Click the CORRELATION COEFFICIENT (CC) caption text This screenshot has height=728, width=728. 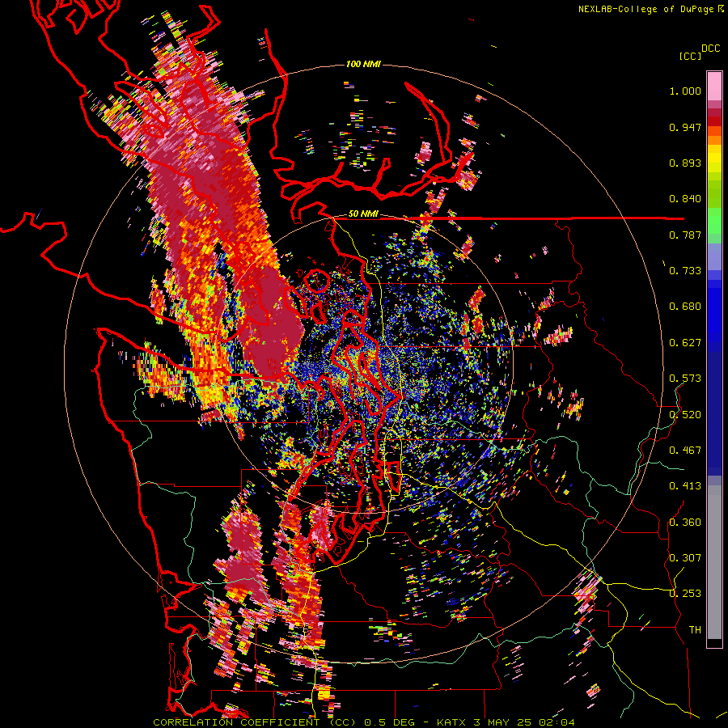point(254,722)
